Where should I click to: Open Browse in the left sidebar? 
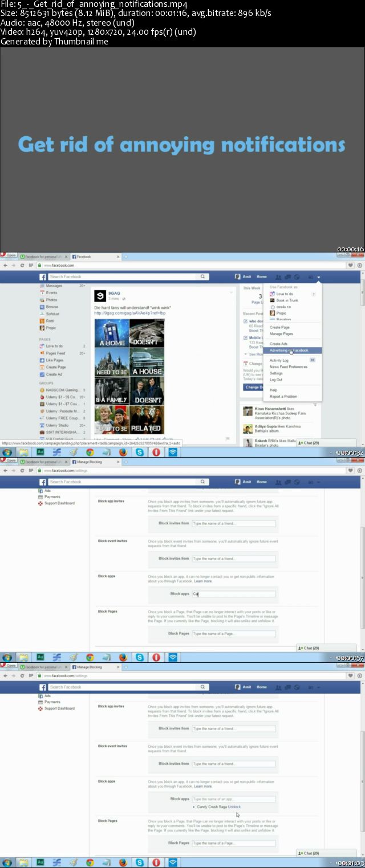(x=52, y=307)
